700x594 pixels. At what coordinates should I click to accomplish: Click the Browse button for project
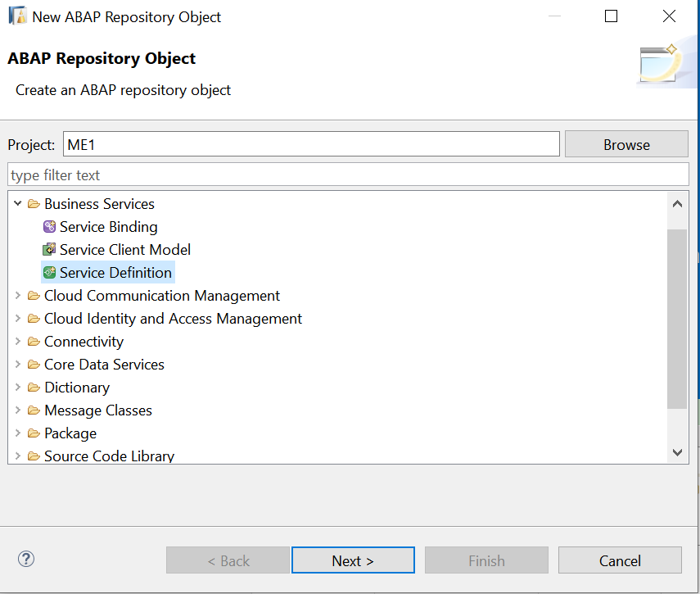click(626, 144)
